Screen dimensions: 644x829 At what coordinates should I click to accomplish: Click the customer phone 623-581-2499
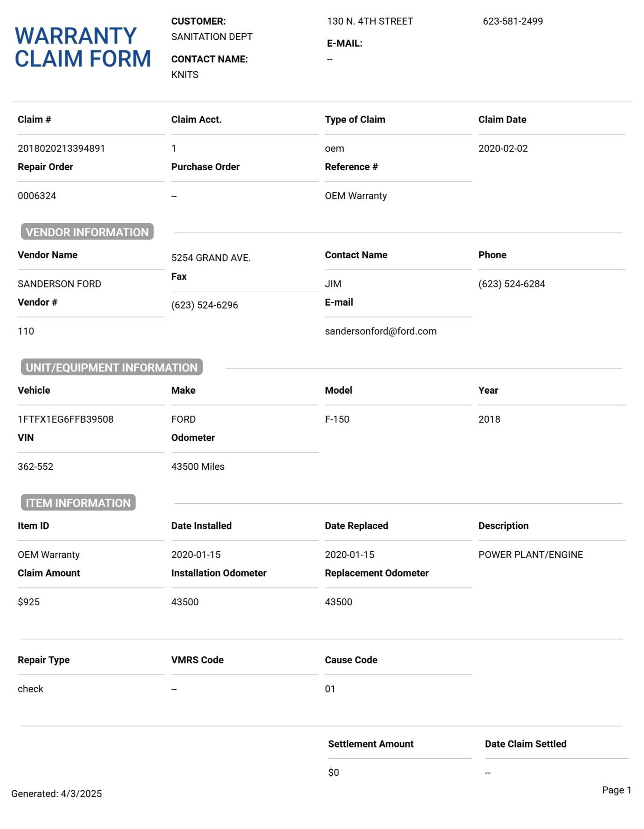point(513,21)
